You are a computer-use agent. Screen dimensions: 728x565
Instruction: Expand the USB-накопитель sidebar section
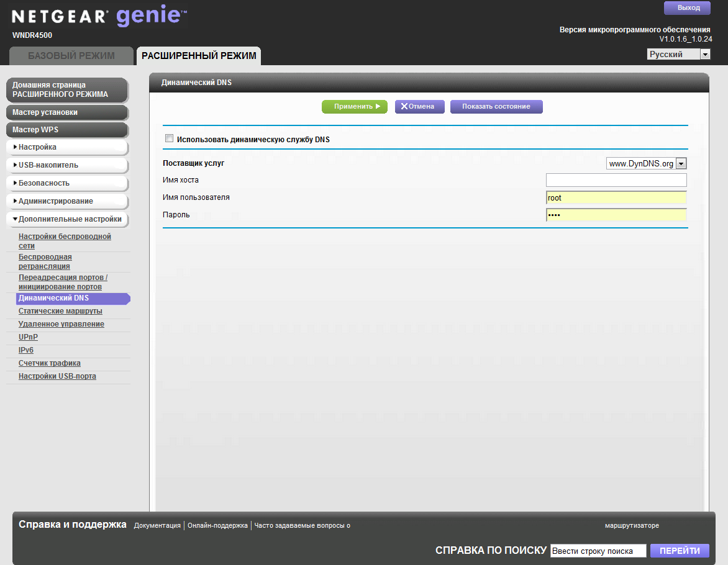[x=66, y=165]
